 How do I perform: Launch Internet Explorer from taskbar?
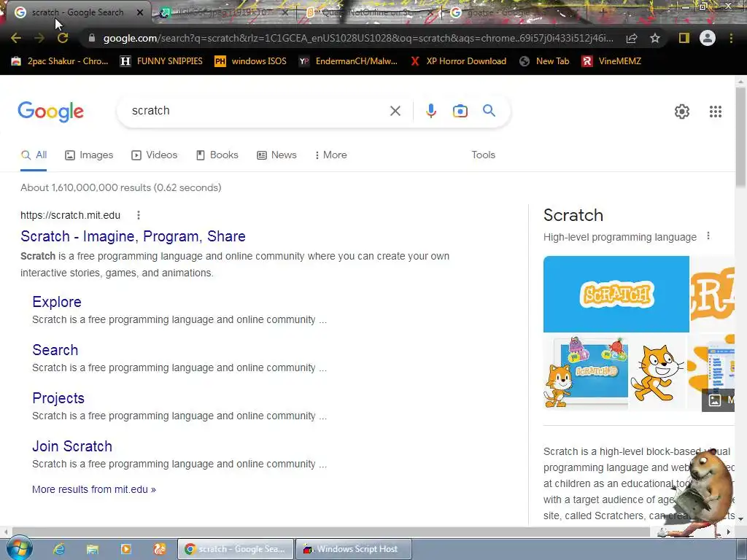(58, 549)
